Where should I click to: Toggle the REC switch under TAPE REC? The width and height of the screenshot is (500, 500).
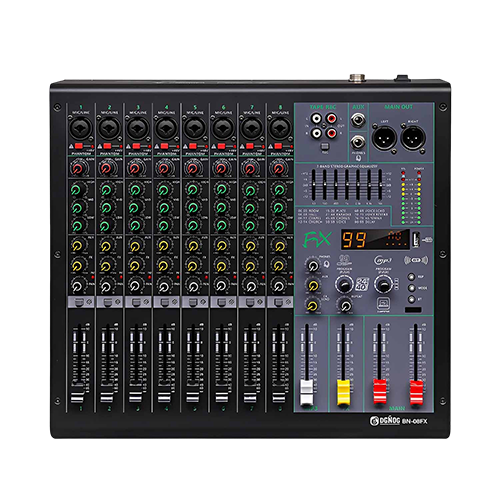[324, 146]
